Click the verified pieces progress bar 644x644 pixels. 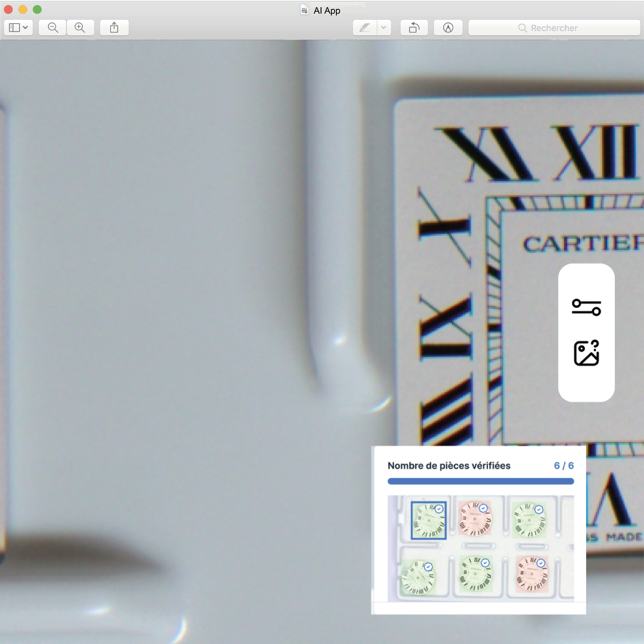(481, 481)
